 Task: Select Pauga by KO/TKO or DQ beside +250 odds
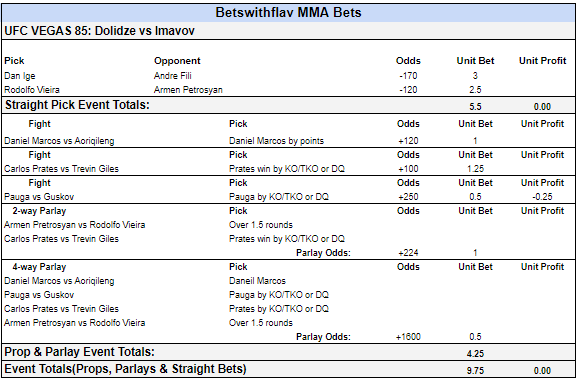click(279, 197)
